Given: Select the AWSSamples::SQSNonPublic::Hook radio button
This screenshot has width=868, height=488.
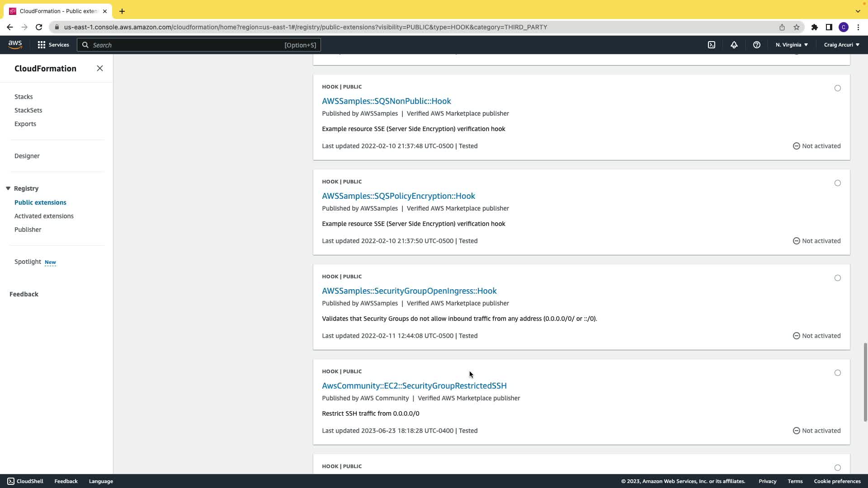Looking at the screenshot, I should click(838, 88).
